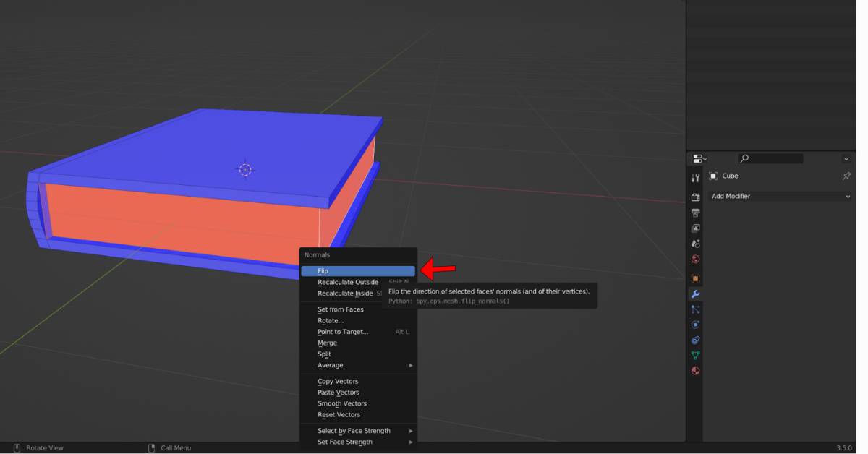Open the Object Constraint Properties tab

pyautogui.click(x=694, y=340)
